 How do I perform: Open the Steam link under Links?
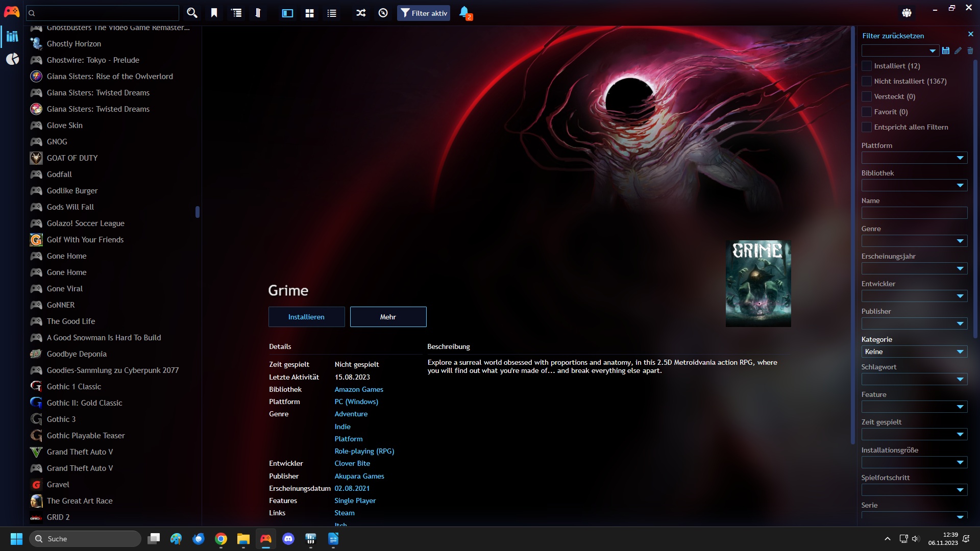[345, 513]
